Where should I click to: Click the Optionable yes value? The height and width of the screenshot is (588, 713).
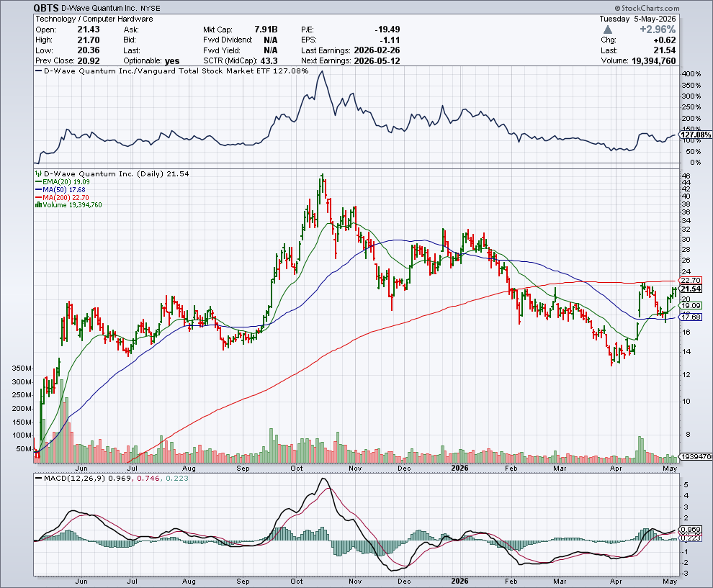pos(172,61)
